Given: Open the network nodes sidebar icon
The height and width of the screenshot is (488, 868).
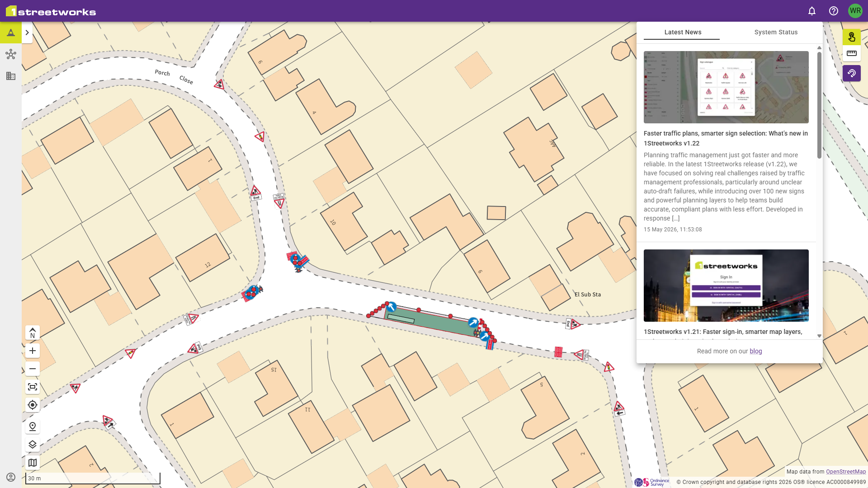Looking at the screenshot, I should coord(11,54).
